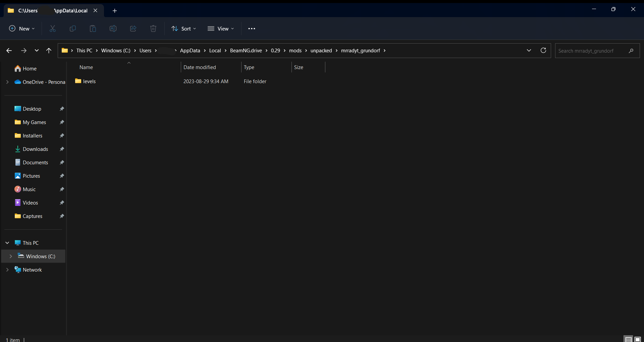Open the View layout dropdown

(221, 28)
